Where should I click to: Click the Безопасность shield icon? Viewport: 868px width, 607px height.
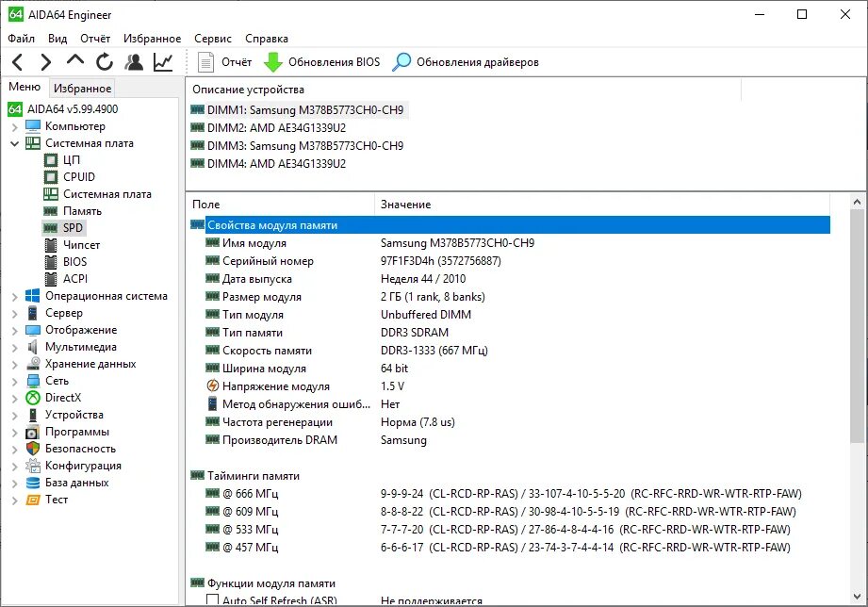(x=33, y=449)
